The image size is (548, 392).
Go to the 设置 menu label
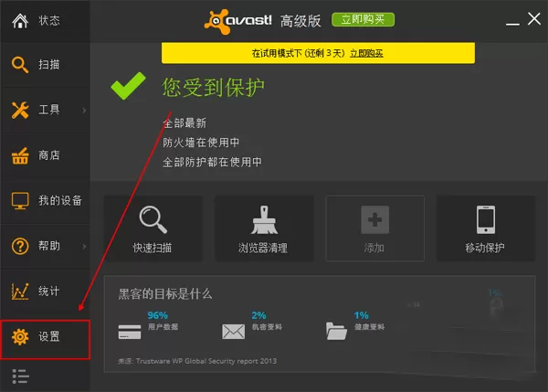point(49,337)
